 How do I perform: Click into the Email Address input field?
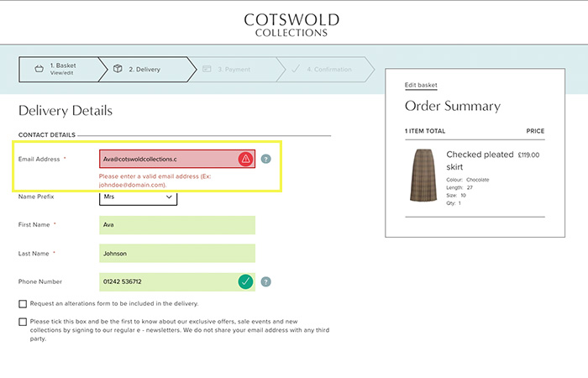[168, 159]
